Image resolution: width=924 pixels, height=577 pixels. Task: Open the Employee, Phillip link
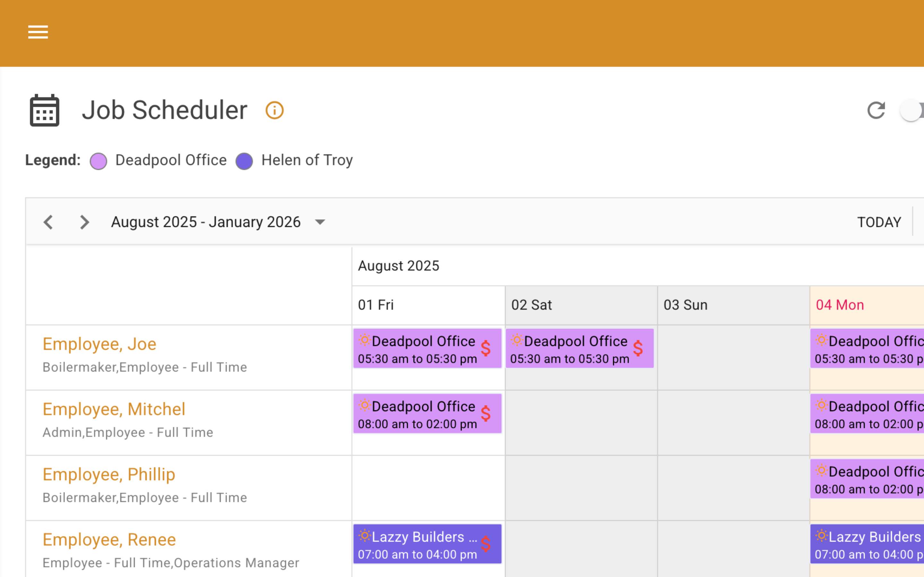[109, 474]
